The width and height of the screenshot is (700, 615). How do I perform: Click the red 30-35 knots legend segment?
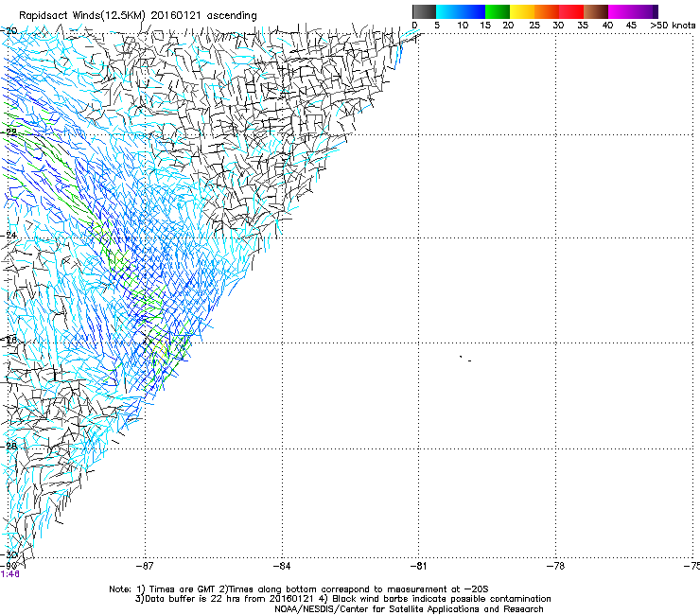tap(571, 11)
